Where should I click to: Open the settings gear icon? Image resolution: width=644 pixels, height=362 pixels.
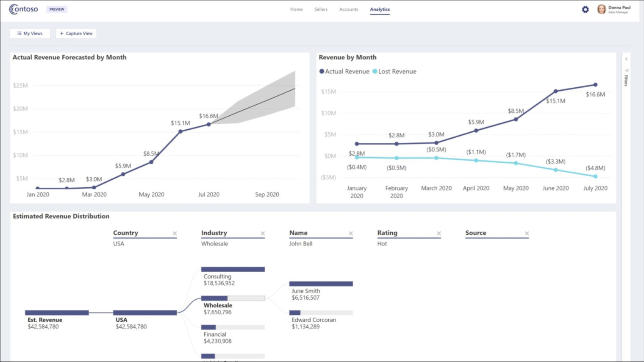coord(585,9)
